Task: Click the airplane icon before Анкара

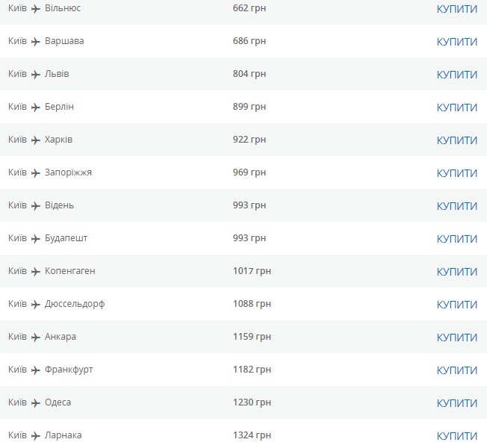Action: coord(36,337)
